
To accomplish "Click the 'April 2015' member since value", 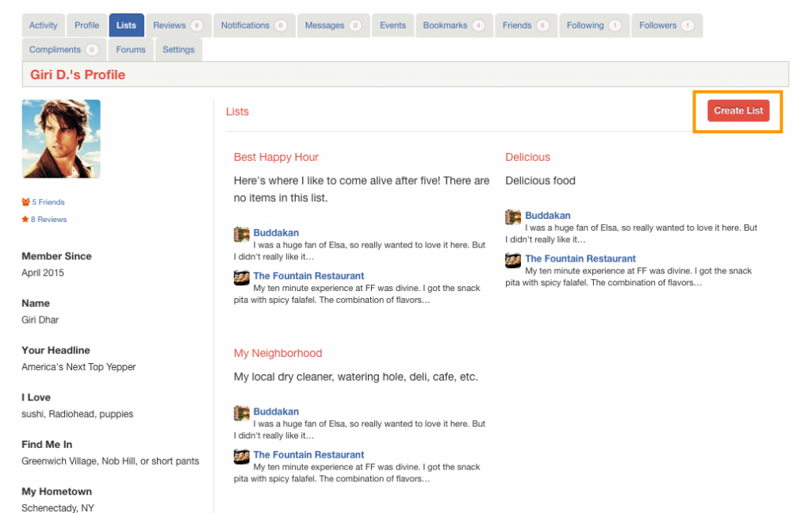I will pyautogui.click(x=43, y=273).
